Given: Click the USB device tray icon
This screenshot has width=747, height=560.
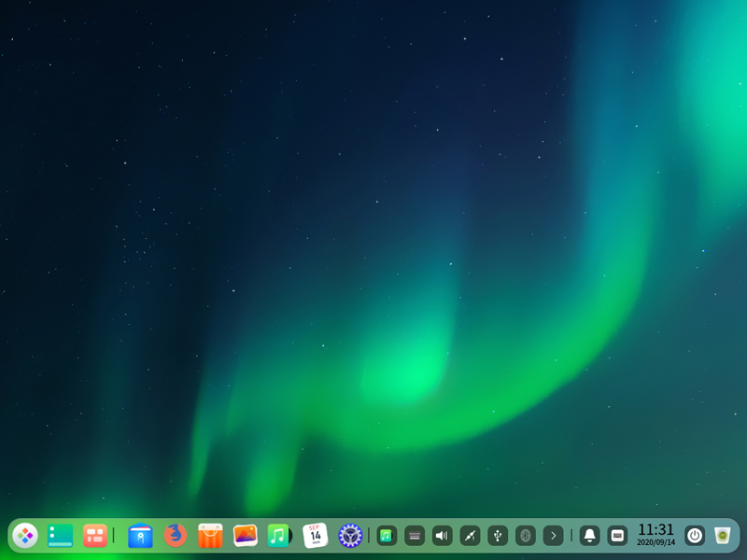Looking at the screenshot, I should [x=498, y=535].
